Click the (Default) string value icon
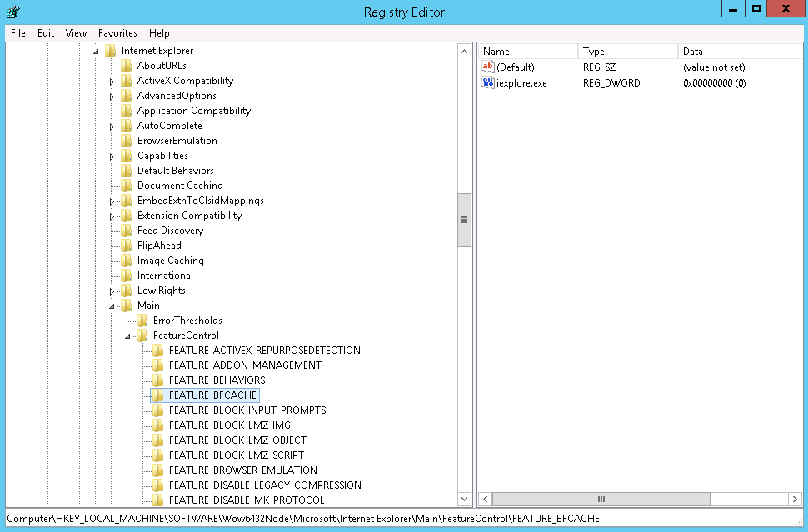The height and width of the screenshot is (532, 808). [487, 67]
